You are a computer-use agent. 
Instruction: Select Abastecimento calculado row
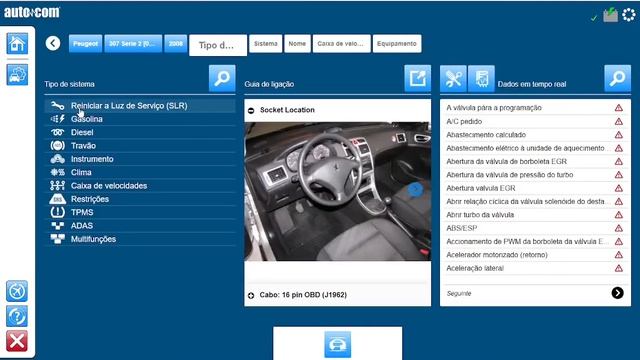[535, 135]
